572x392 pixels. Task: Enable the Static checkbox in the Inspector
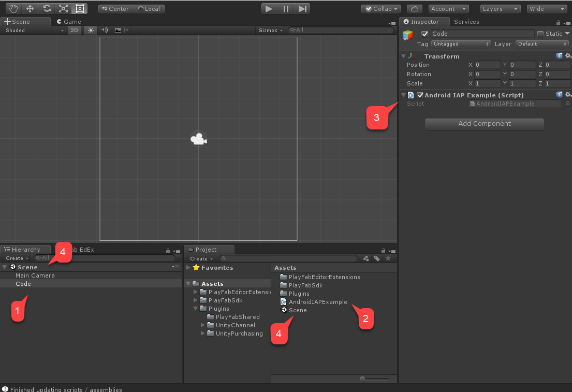540,33
